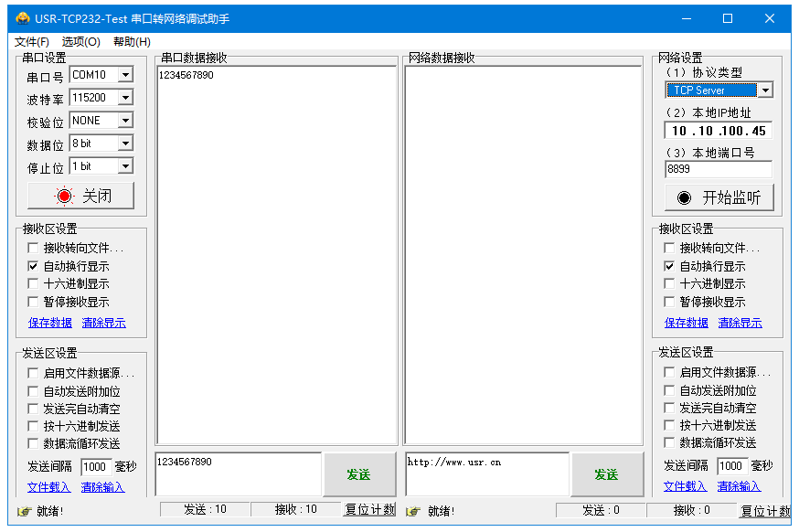Screen dimensions: 799x532
Task: Open the 校验位 NONE dropdown
Action: click(x=125, y=121)
